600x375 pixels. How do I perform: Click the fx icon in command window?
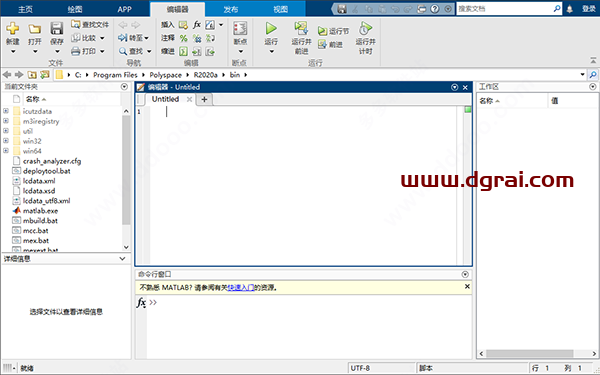click(x=141, y=302)
